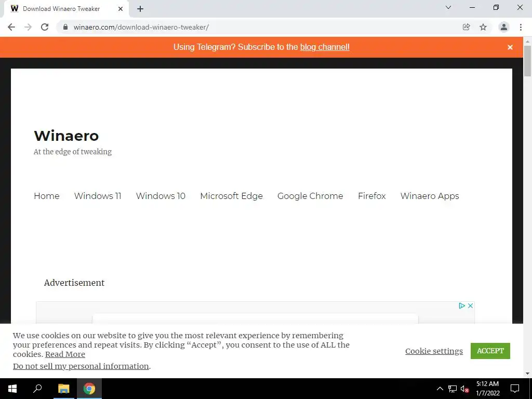Share this page using the share icon
This screenshot has height=399, width=532.
pos(466,27)
